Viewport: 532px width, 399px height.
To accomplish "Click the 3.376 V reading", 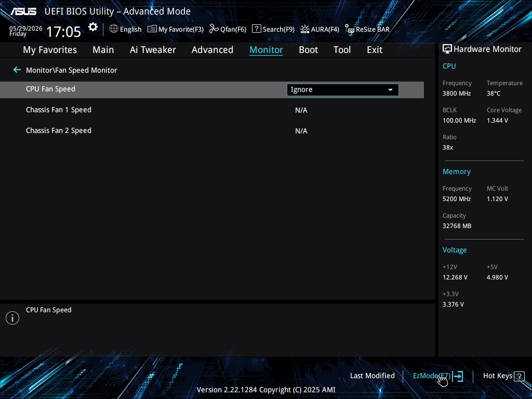I will [453, 304].
